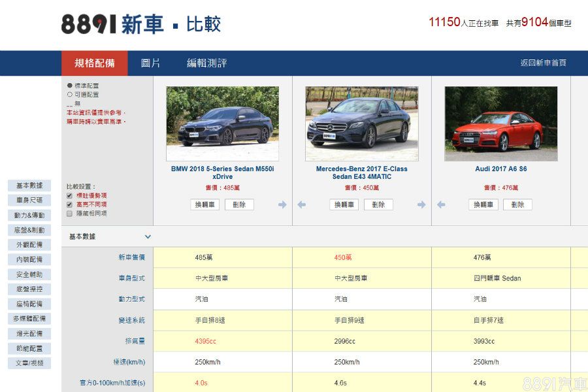Jump to 基本數據 in side navigation
The image size is (588, 392).
pos(29,186)
